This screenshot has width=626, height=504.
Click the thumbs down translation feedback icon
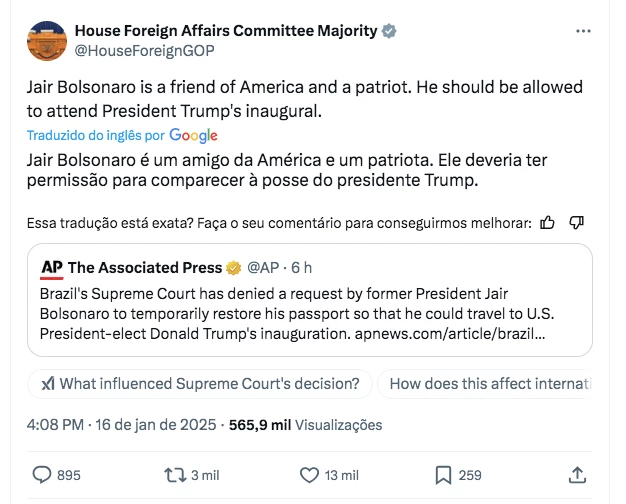click(x=576, y=222)
